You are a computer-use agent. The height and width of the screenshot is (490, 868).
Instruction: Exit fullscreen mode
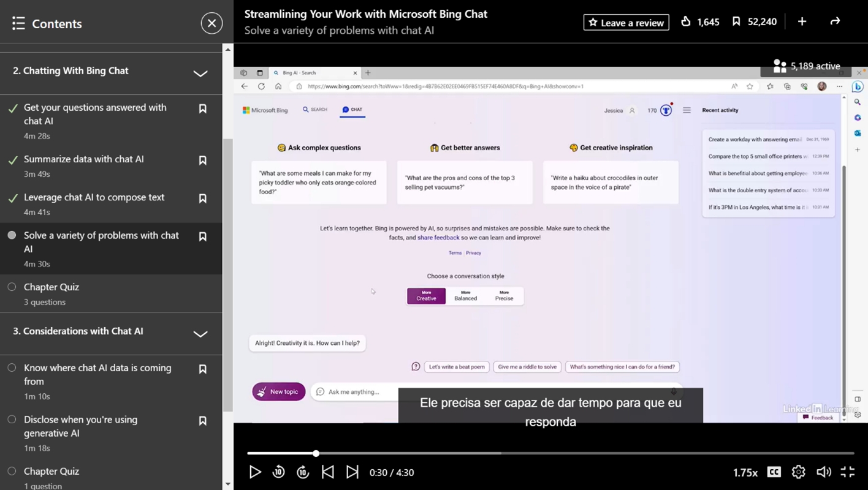point(848,472)
